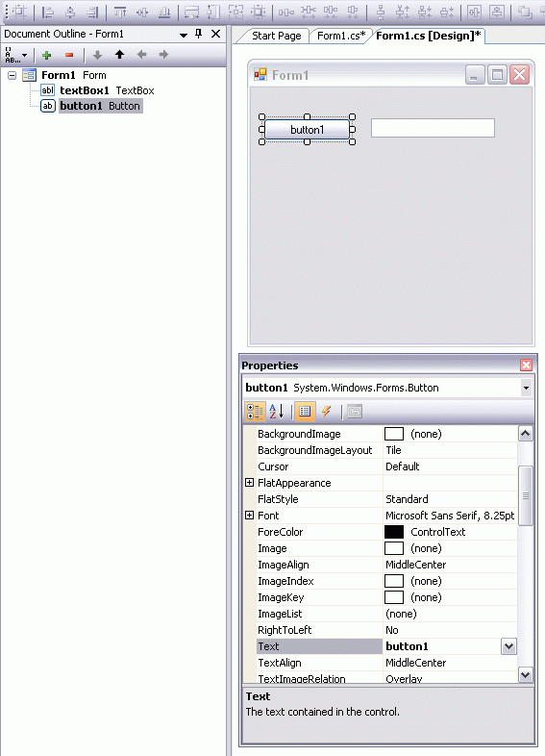Select textBox1 in Document Outline
The image size is (545, 756).
click(x=107, y=90)
